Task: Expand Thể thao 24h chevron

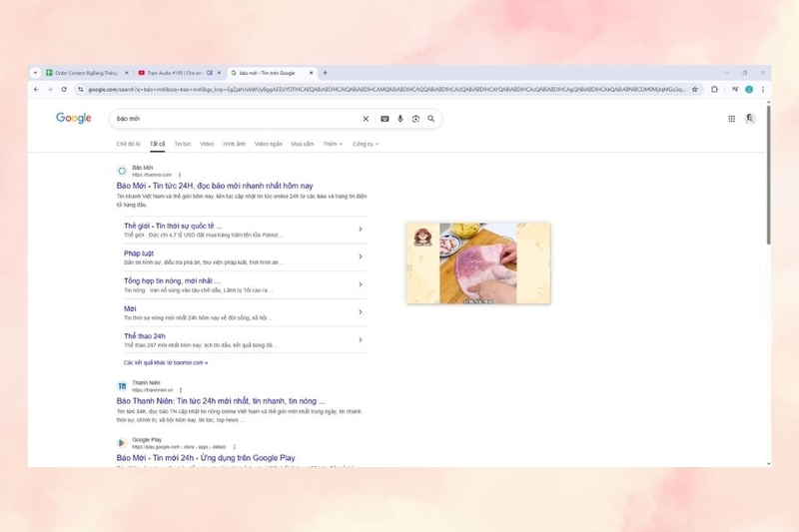Action: point(361,339)
